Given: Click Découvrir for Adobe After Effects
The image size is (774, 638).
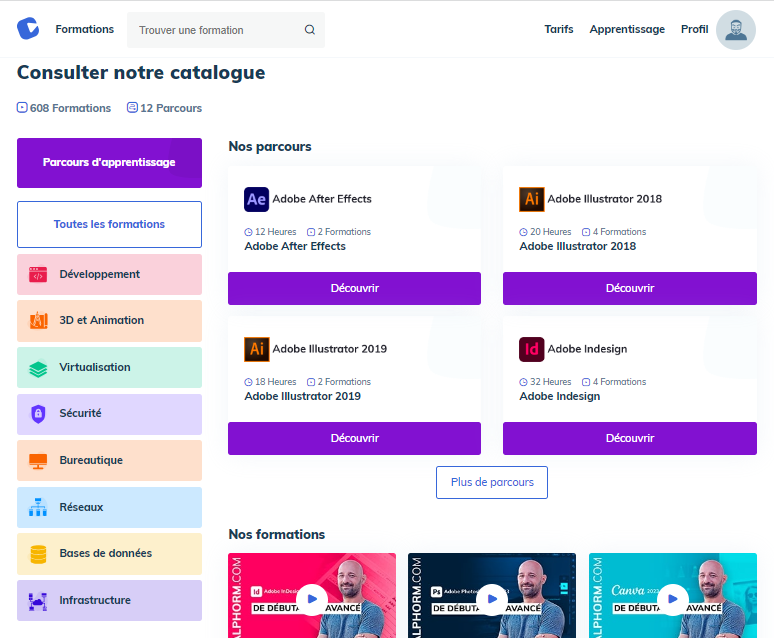Looking at the screenshot, I should 354,288.
